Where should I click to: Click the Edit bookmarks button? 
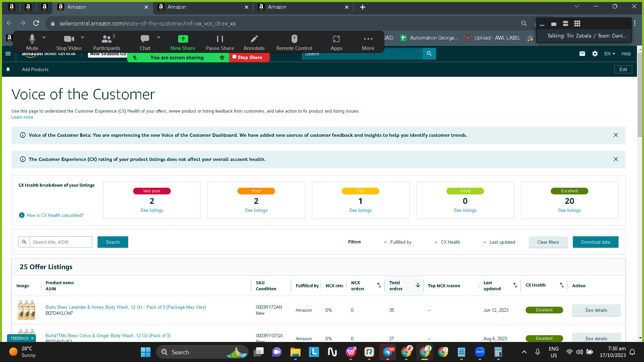[x=623, y=69]
